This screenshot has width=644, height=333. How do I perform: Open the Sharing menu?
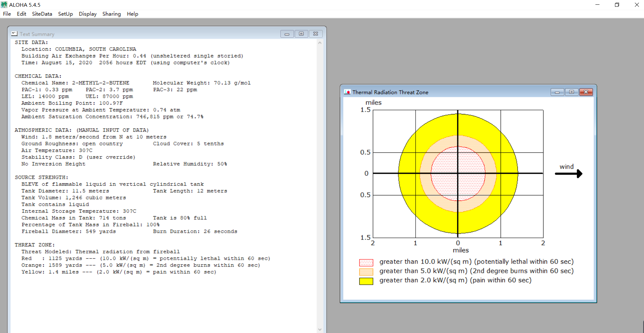coord(112,14)
